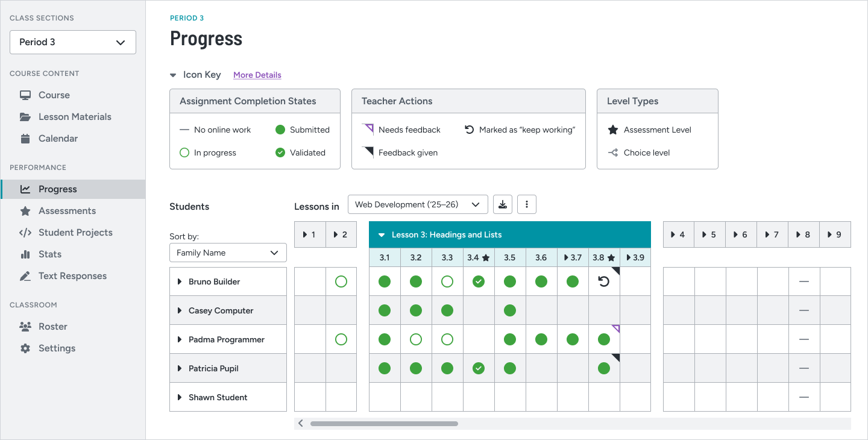Click Padma Programmer's in-progress circle in lesson 2
Screen dimensions: 868x440
point(341,339)
